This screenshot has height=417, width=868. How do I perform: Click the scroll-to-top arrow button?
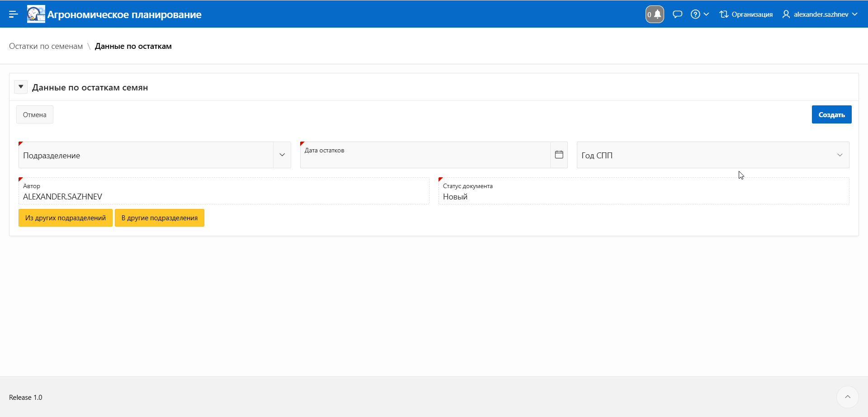[847, 397]
